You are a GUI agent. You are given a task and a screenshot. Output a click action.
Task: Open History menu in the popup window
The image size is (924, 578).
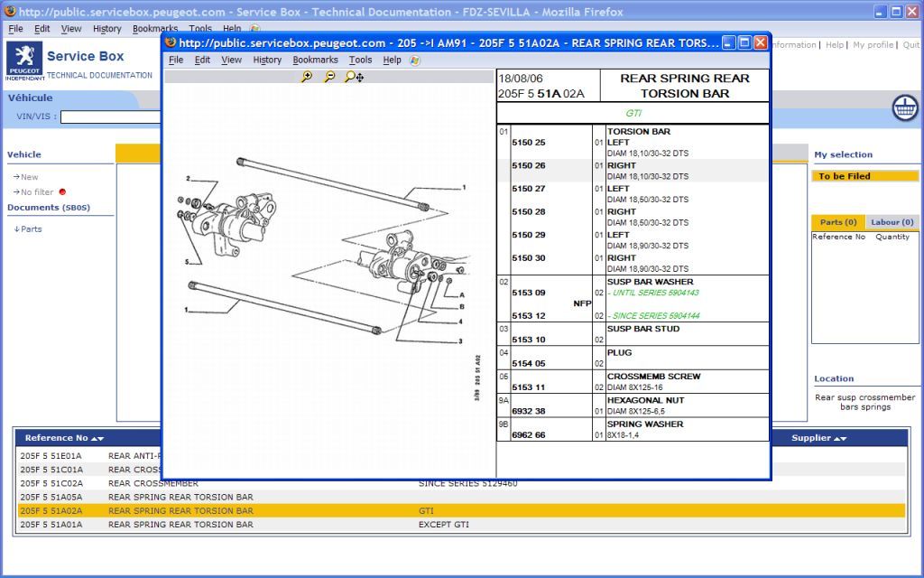tap(267, 60)
